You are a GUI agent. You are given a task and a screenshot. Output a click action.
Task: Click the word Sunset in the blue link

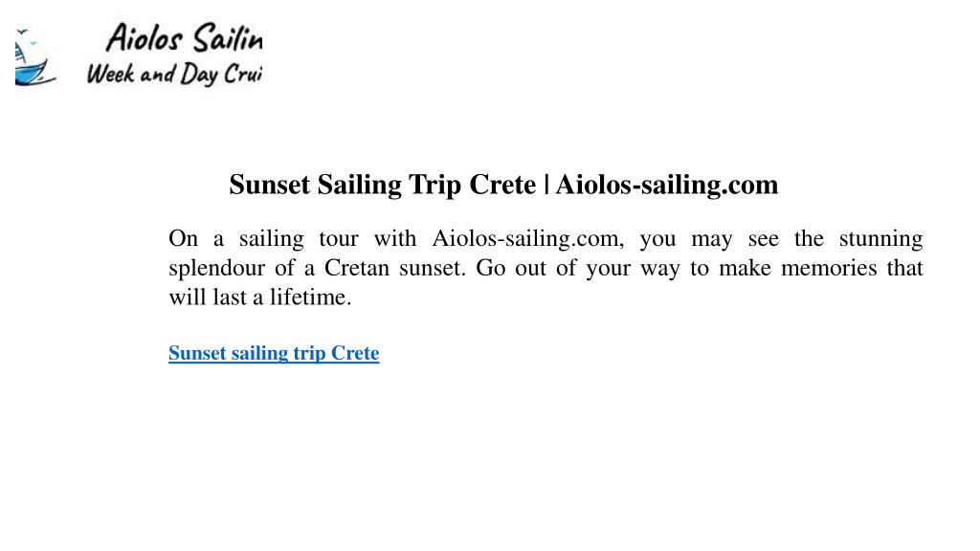pos(197,353)
